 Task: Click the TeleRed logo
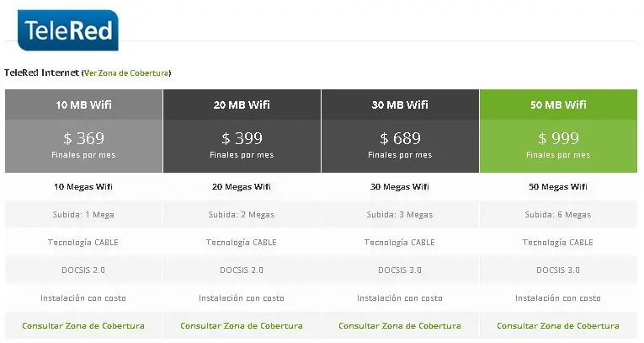click(x=68, y=30)
